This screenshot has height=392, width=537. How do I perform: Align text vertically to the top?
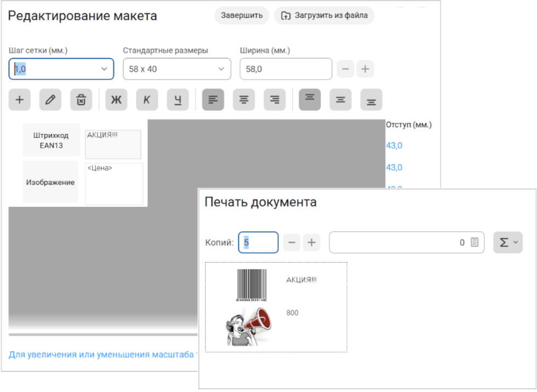310,100
